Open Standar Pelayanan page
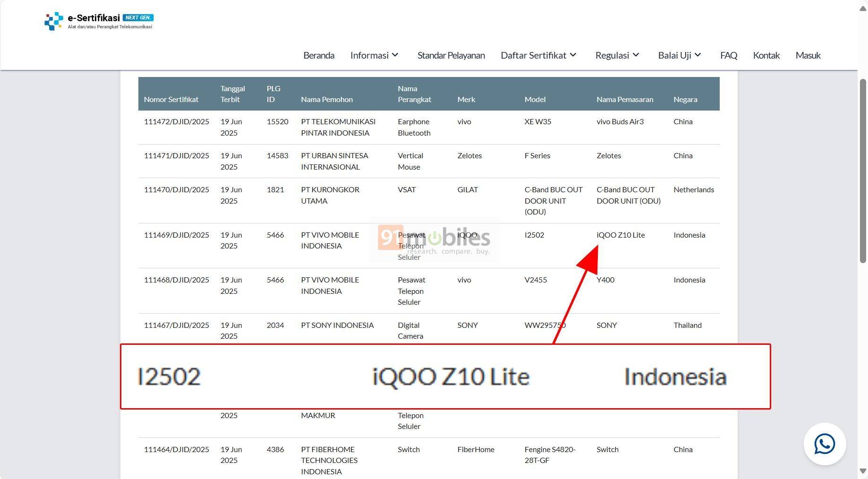 [451, 55]
